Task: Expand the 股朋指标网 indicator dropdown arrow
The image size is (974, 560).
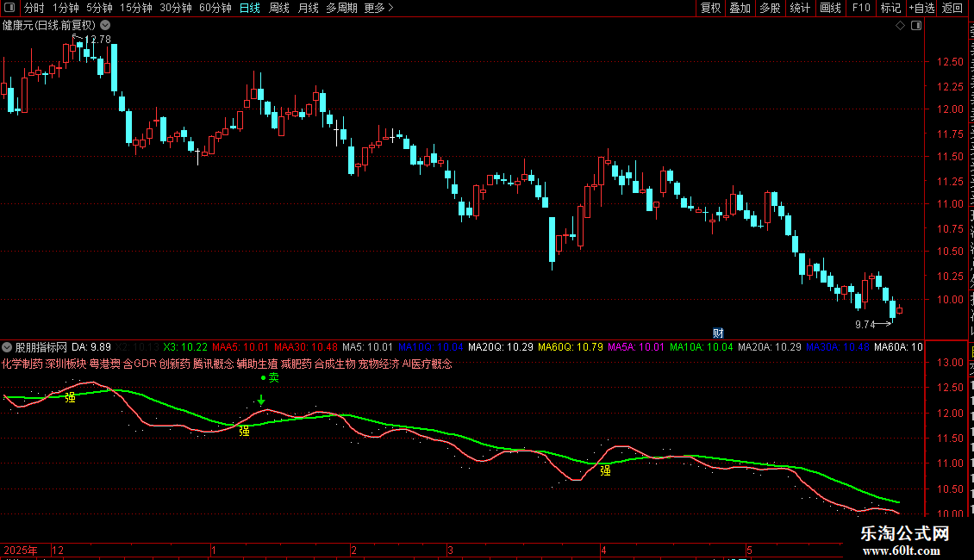Action: click(x=8, y=347)
